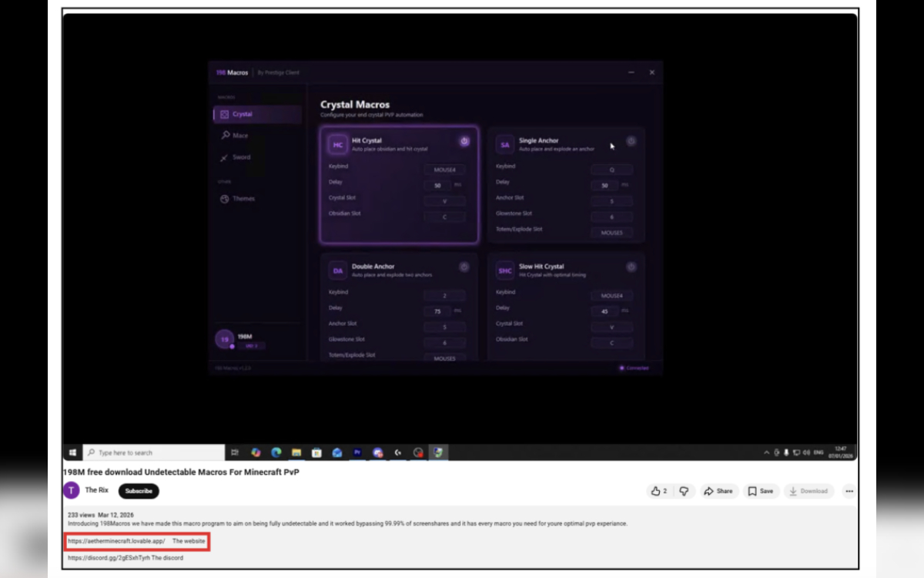Open the more actions three-dot menu

[x=849, y=491]
